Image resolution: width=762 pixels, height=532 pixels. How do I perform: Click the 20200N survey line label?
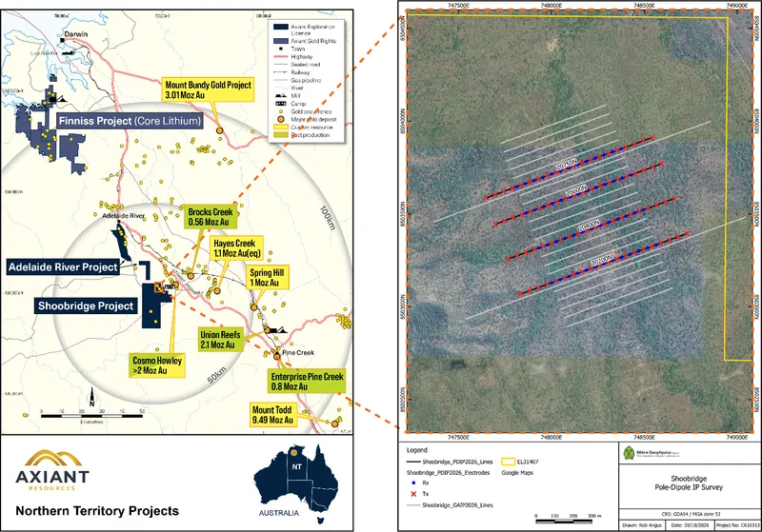tap(601, 260)
